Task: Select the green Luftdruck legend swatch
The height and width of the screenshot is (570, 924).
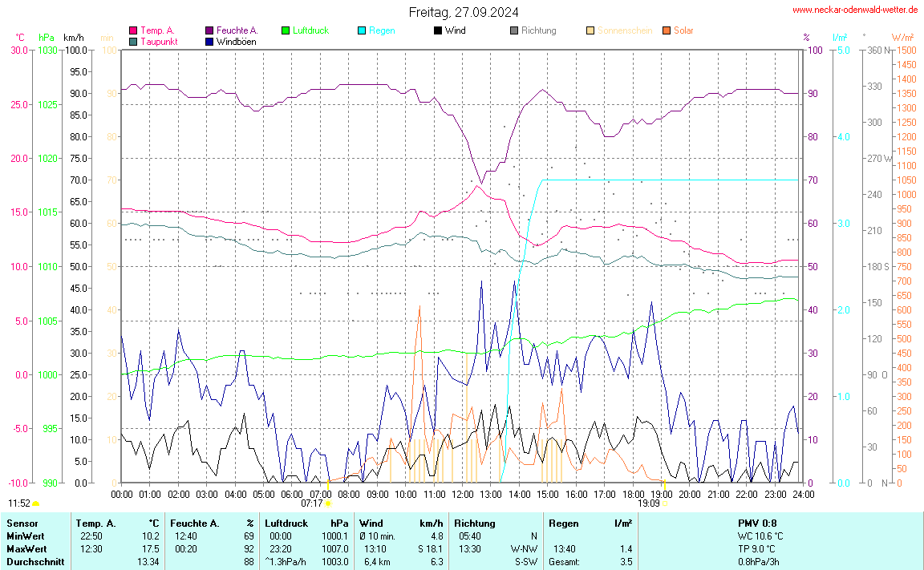Action: point(286,30)
